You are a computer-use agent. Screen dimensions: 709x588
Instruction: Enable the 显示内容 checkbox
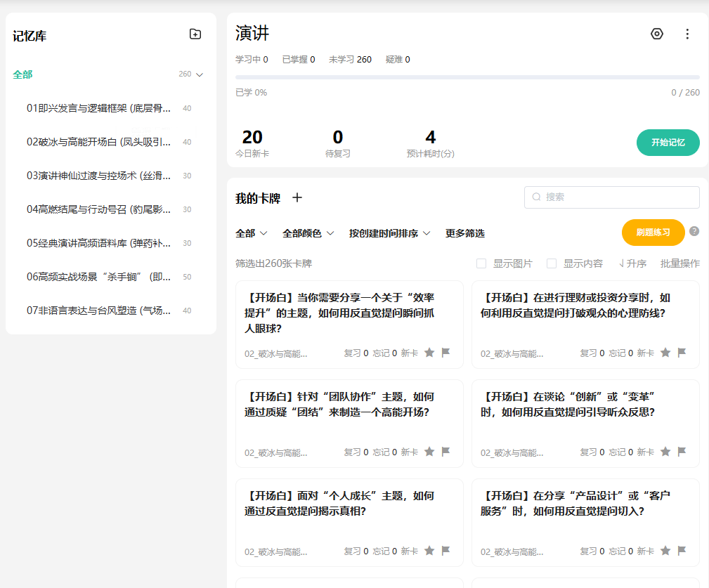(x=551, y=263)
